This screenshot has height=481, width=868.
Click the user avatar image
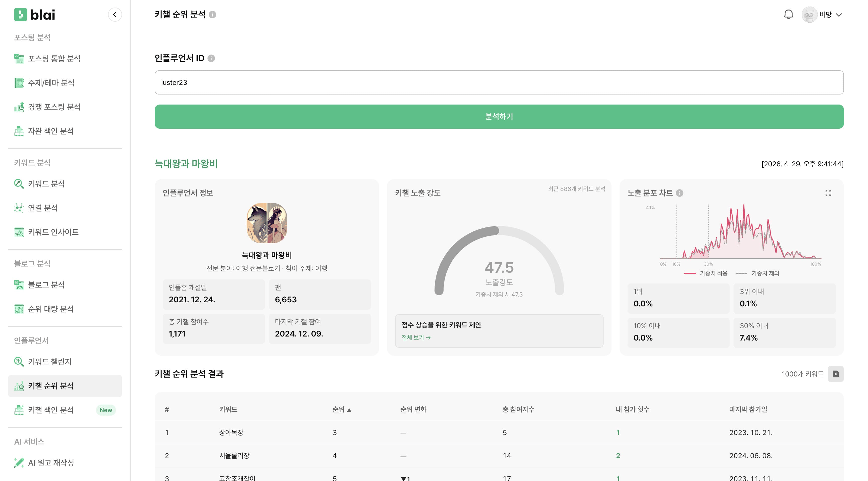[x=809, y=15]
